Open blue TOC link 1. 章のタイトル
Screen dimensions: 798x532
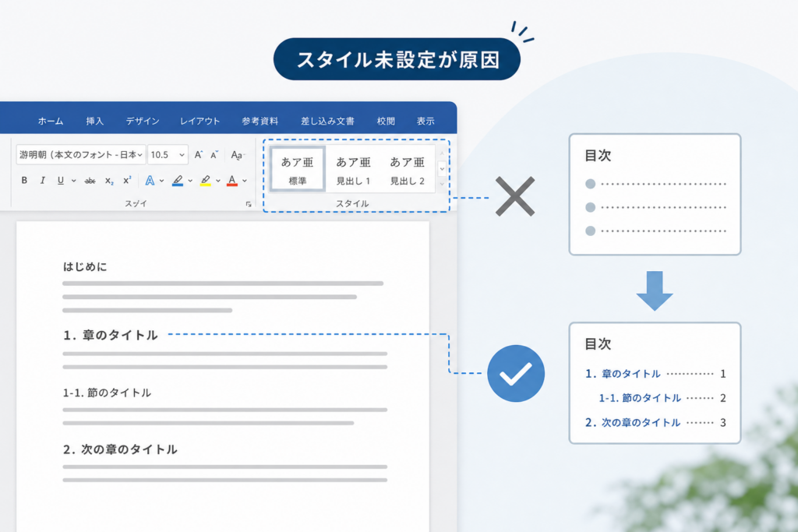click(623, 374)
